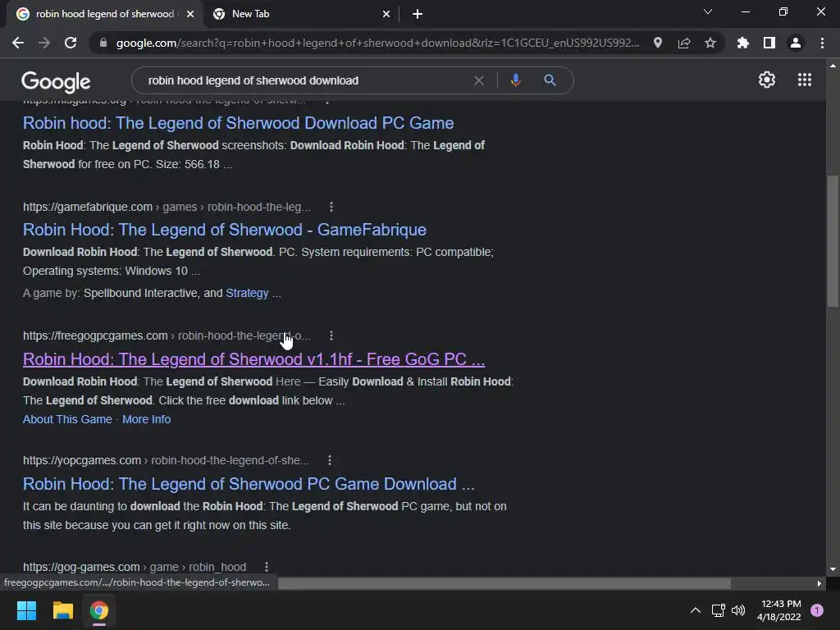
Task: Share this page icon
Action: tap(684, 43)
